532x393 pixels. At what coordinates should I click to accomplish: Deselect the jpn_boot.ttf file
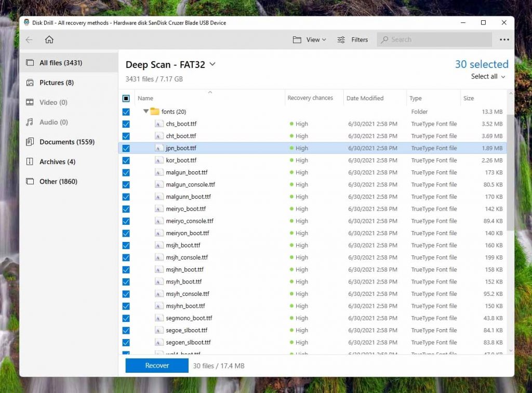tap(126, 148)
